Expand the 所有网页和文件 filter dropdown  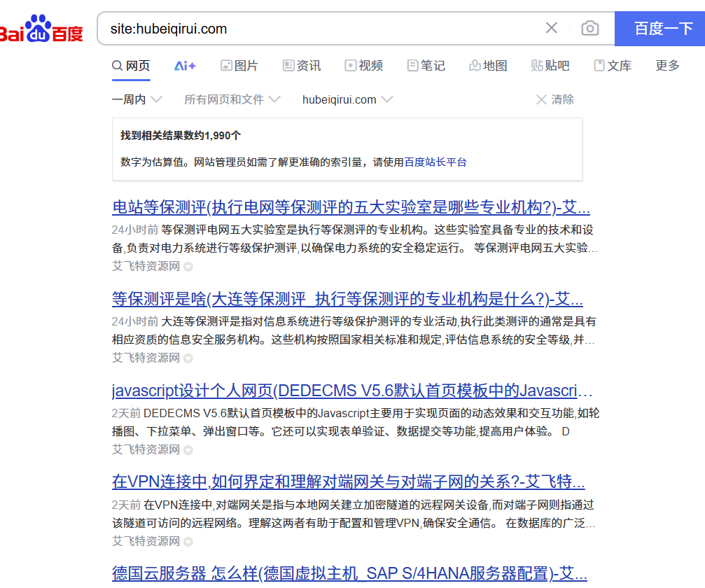pyautogui.click(x=232, y=99)
